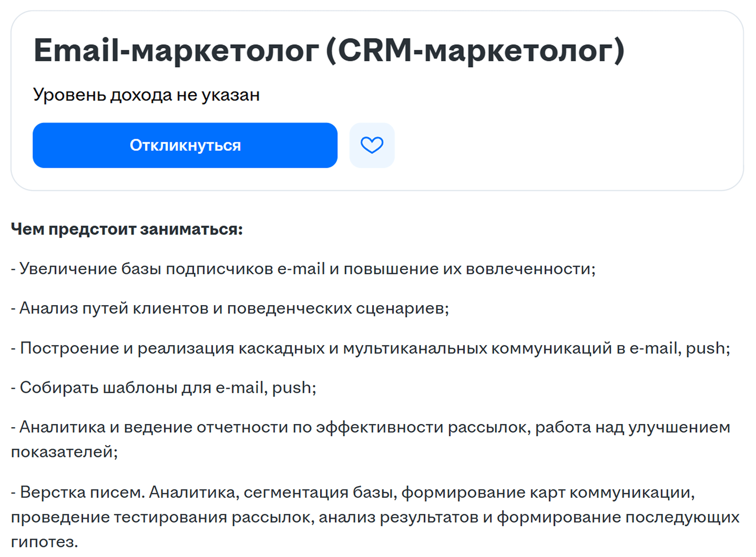Click the word 'показателей;' in the list
The width and height of the screenshot is (756, 557).
pos(64,452)
